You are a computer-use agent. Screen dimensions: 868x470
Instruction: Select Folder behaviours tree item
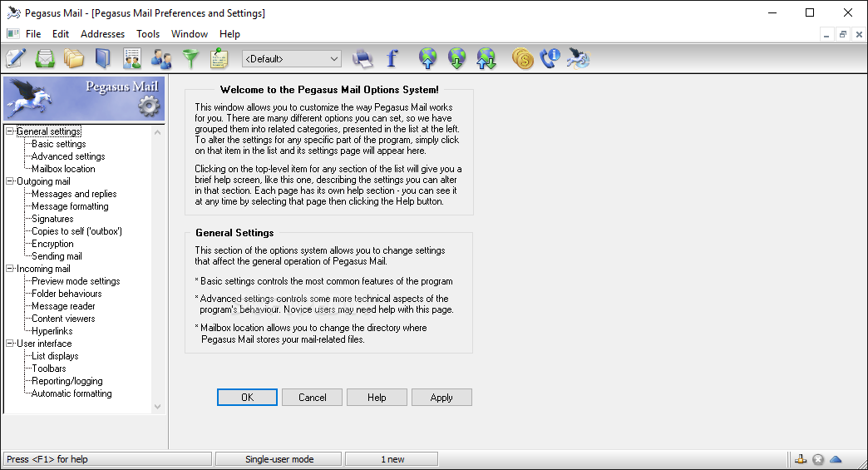(x=67, y=294)
